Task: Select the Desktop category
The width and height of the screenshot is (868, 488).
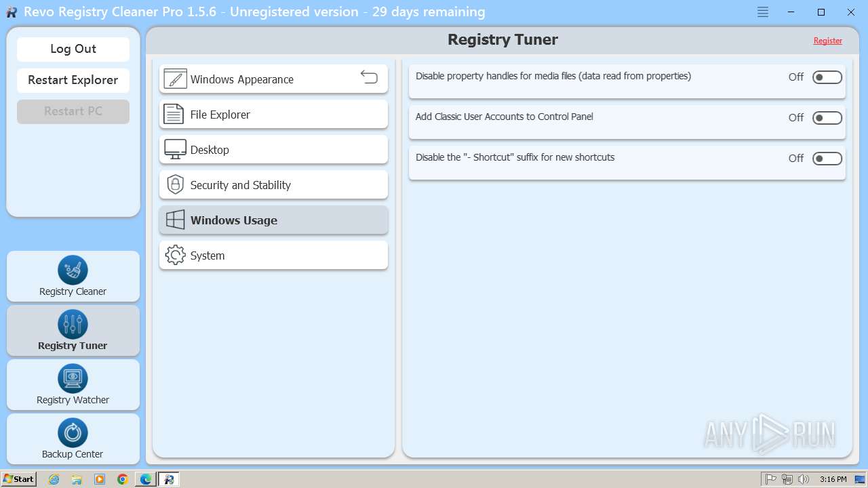Action: [x=273, y=149]
